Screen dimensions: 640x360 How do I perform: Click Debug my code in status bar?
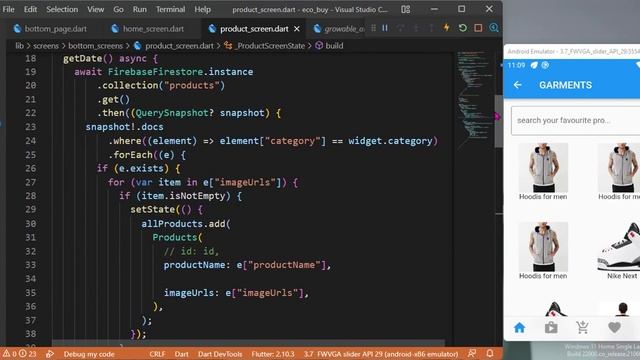point(89,354)
